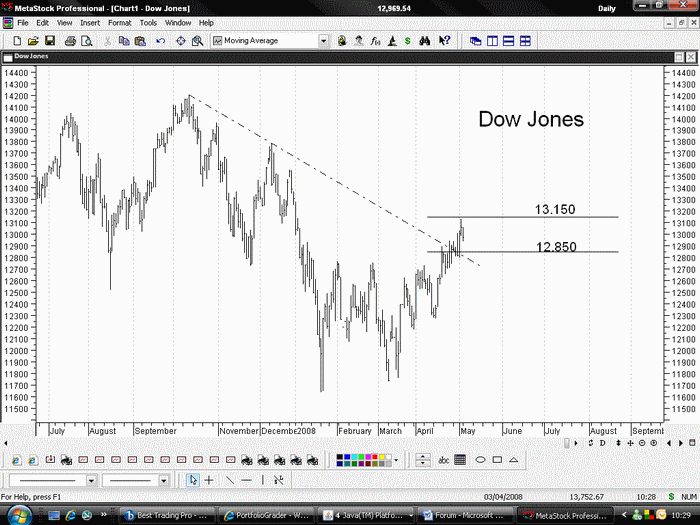Open the Edit menu

pyautogui.click(x=42, y=23)
